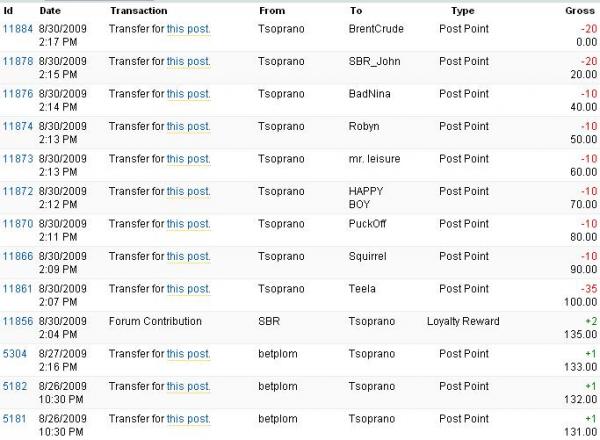Viewport: 600px width, 440px height.
Task: Open transaction ID 11878 link
Action: pos(17,61)
